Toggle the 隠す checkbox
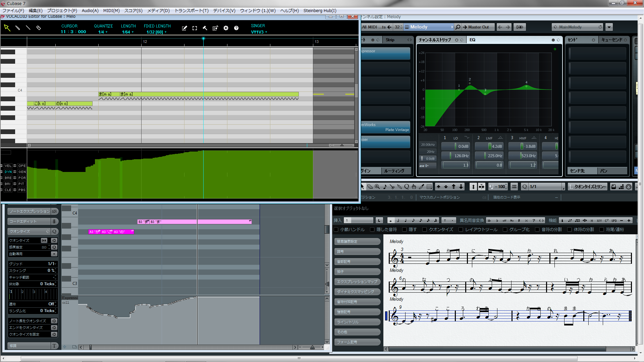Image resolution: width=644 pixels, height=362 pixels. click(x=404, y=229)
